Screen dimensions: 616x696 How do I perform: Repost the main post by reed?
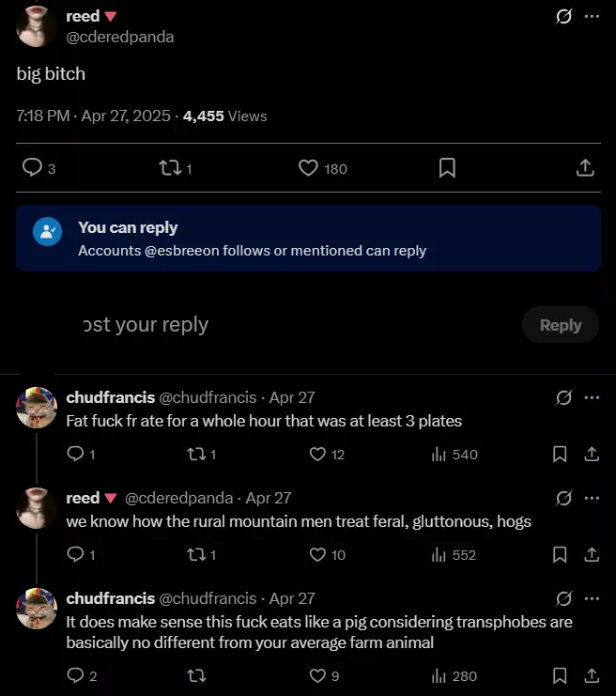[x=170, y=168]
